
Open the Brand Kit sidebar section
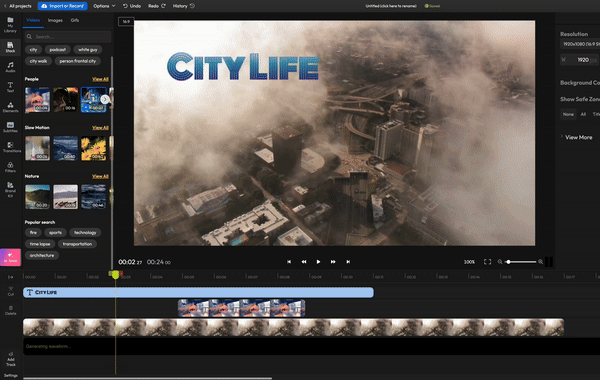tap(10, 189)
